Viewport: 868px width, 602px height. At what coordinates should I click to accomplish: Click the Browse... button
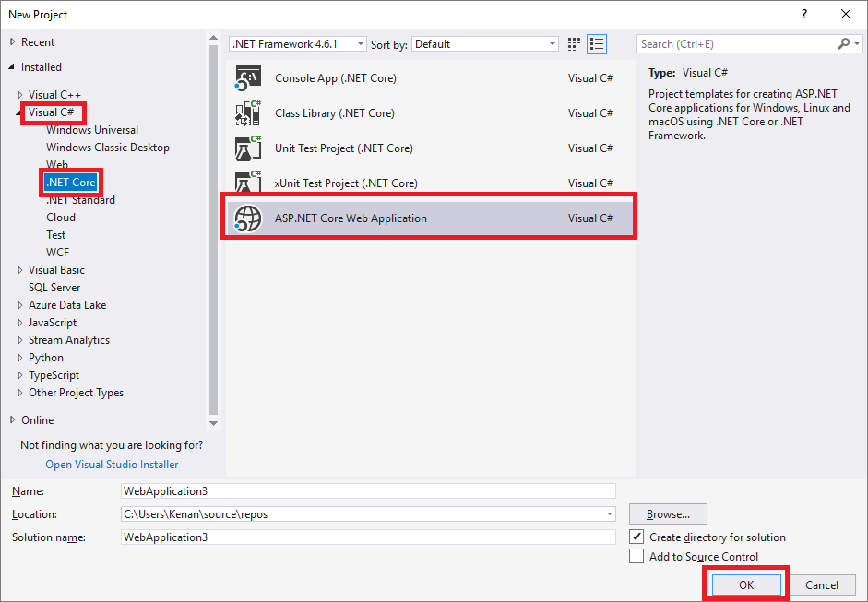click(x=668, y=514)
